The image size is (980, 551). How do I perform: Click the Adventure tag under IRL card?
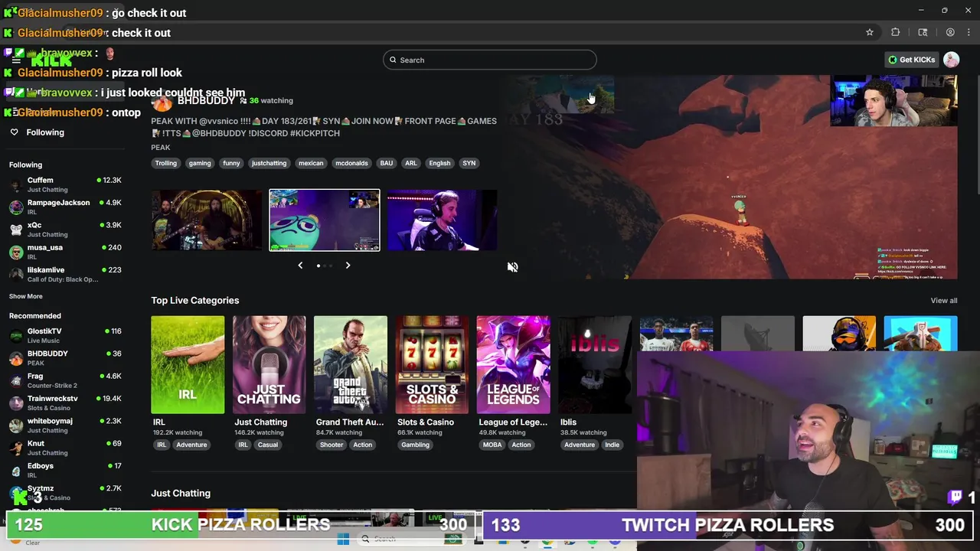click(x=191, y=445)
